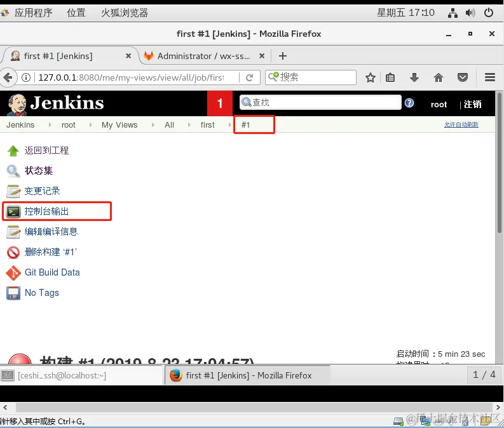Expand the arrow after Jenkins breadcrumb

[x=50, y=125]
